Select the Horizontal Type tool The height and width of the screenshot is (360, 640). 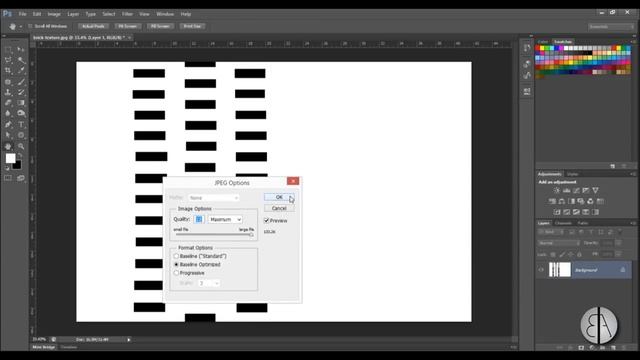pyautogui.click(x=21, y=124)
